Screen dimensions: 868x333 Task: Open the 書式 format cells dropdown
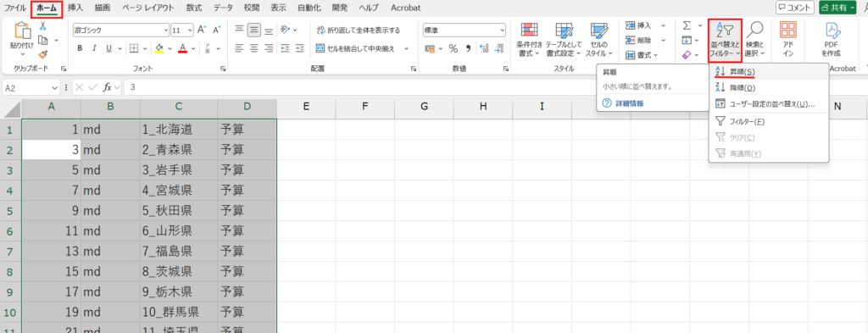tap(643, 55)
